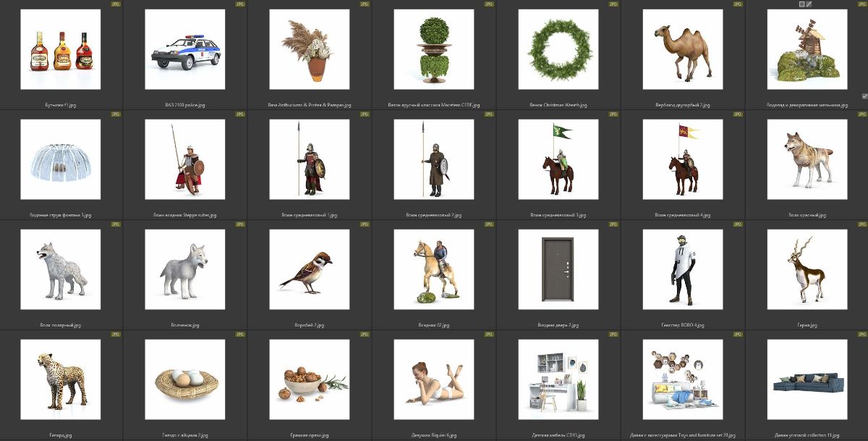Select the three bottles thumbnail
This screenshot has height=441, width=868.
tap(61, 49)
